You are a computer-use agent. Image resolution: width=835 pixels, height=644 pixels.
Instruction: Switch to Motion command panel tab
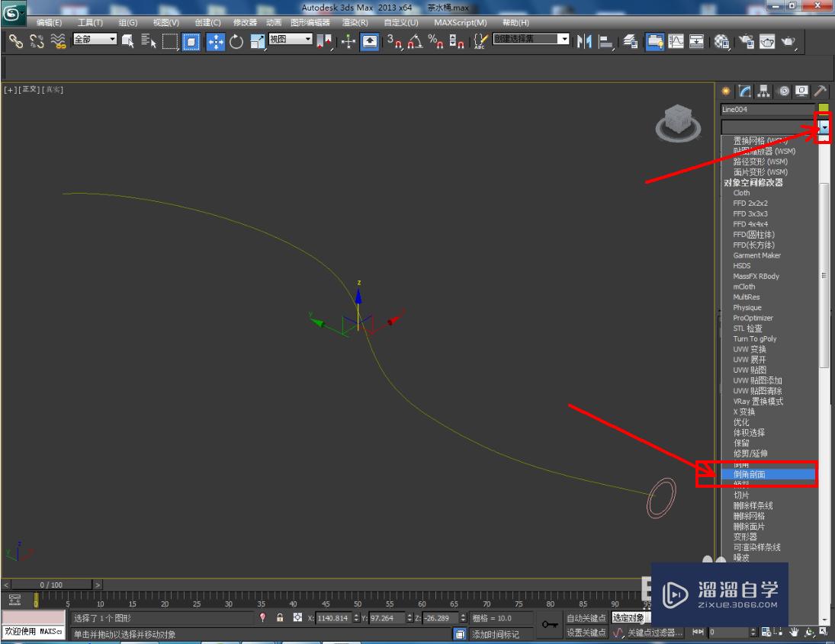[783, 91]
